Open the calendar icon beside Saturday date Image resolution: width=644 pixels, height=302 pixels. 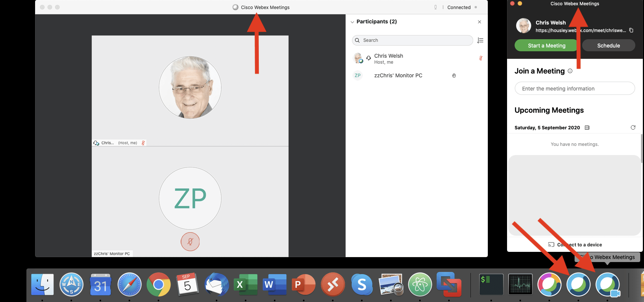[x=587, y=128]
